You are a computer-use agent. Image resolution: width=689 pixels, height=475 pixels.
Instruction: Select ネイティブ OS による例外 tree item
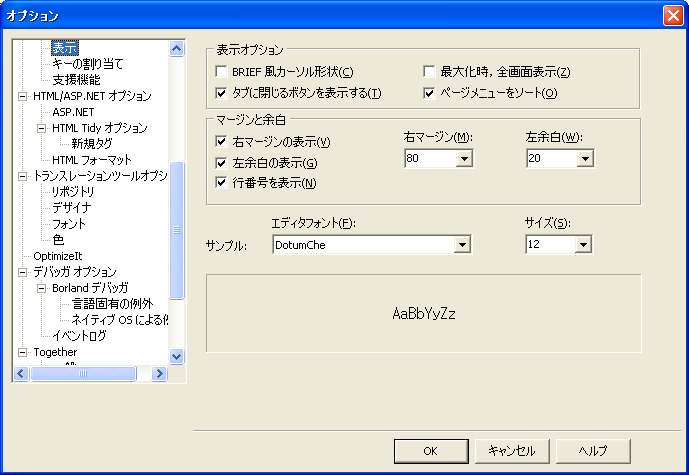120,320
